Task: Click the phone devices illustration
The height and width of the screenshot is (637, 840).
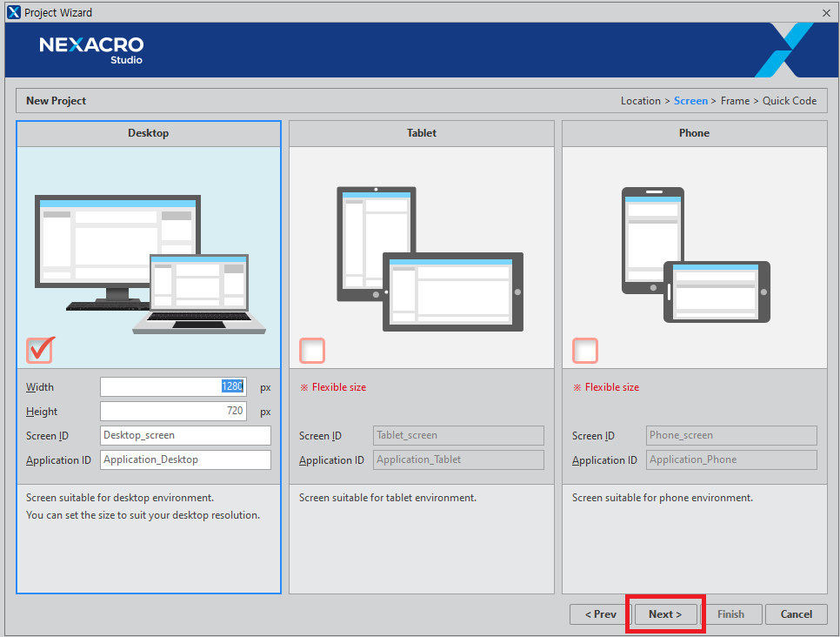Action: pos(695,254)
